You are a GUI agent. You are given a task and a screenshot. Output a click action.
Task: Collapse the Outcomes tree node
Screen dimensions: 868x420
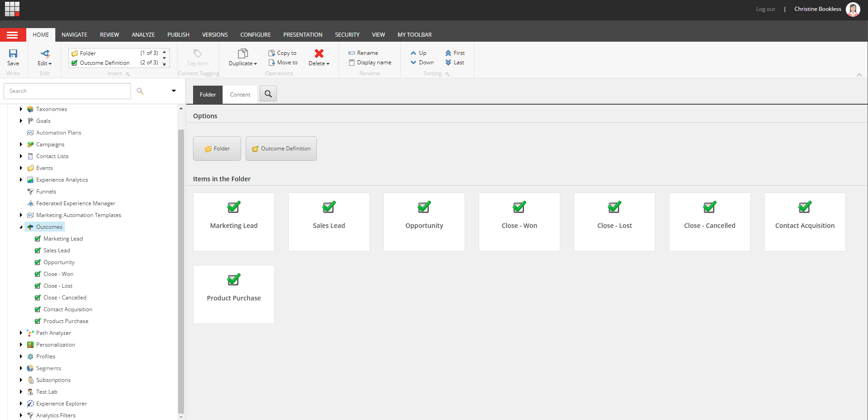[21, 227]
